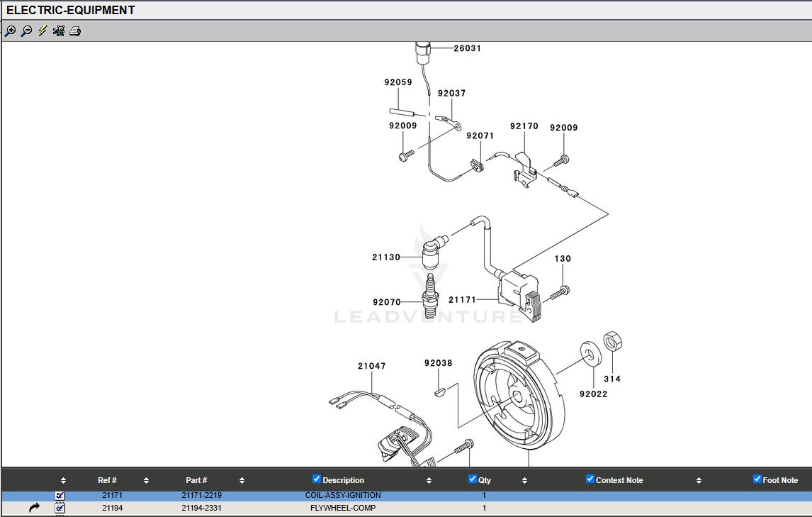Click the fit-to-window diagram icon

(x=59, y=31)
